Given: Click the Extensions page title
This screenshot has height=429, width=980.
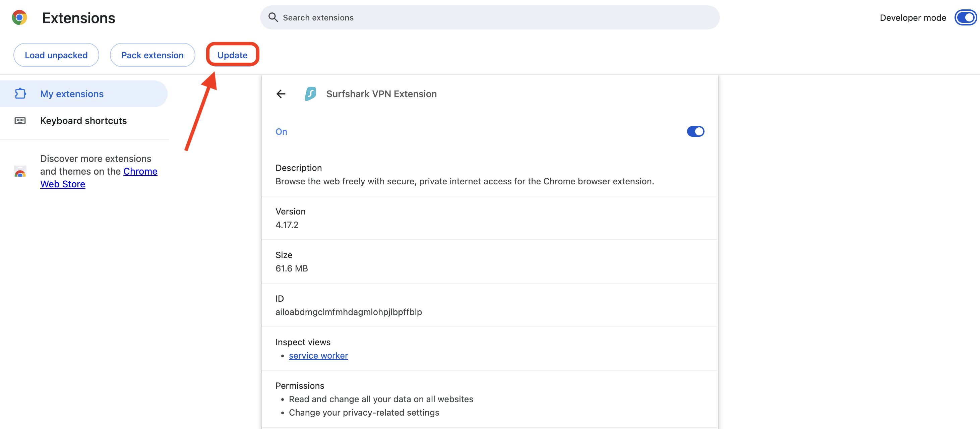Looking at the screenshot, I should point(78,18).
